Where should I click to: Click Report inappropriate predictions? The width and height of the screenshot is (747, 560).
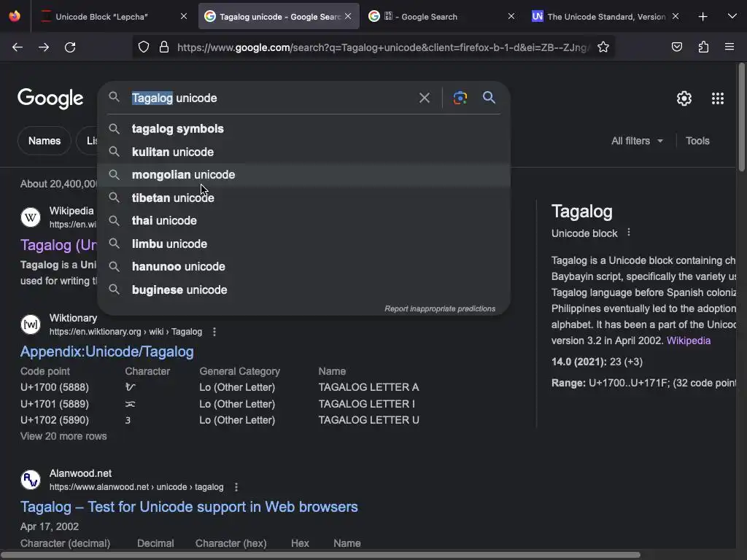440,308
